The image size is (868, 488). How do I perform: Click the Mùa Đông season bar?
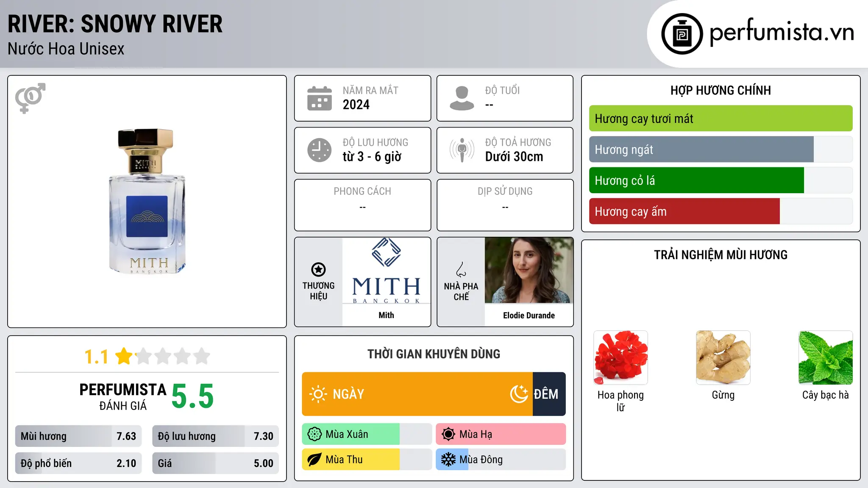501,460
